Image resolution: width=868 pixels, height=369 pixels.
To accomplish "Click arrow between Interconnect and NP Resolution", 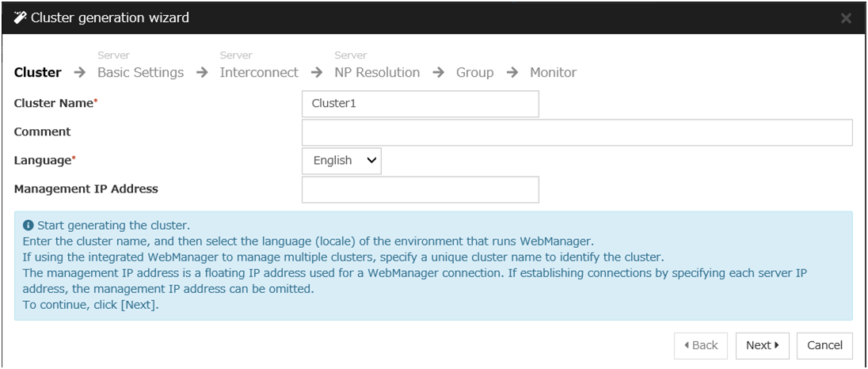I will pos(317,73).
